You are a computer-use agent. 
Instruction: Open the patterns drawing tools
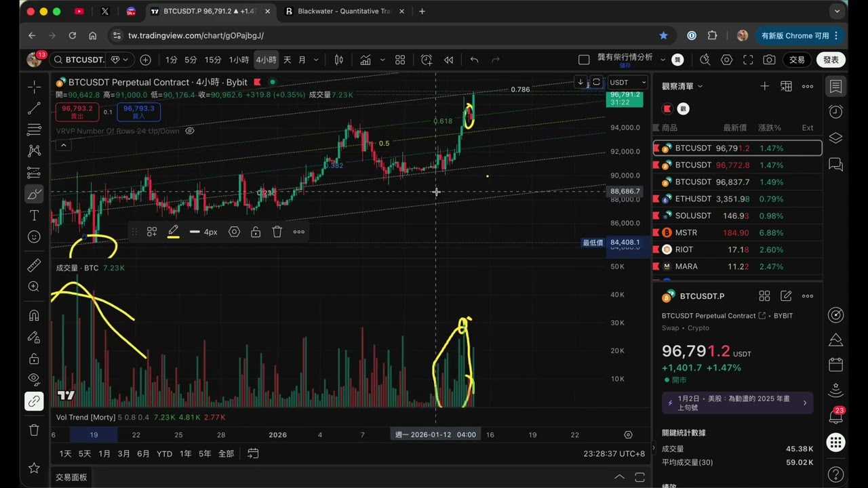(34, 151)
